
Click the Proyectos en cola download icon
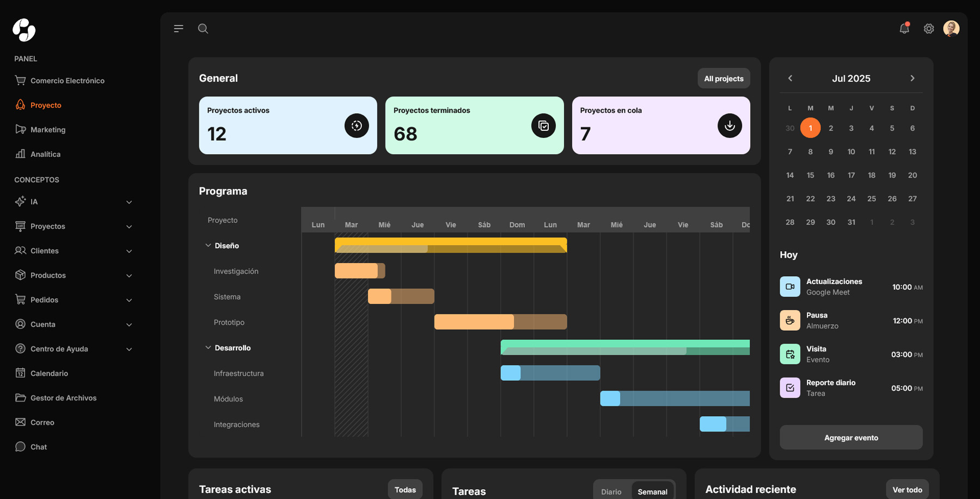(x=730, y=126)
